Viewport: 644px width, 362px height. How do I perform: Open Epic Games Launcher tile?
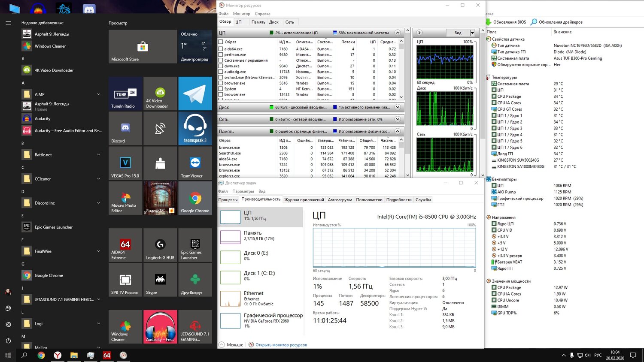[195, 245]
